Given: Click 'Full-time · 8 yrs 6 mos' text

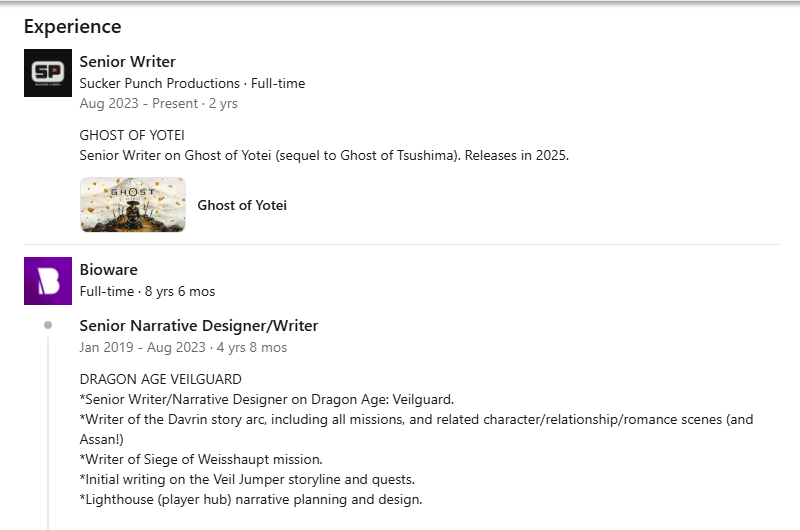Looking at the screenshot, I should tap(147, 291).
